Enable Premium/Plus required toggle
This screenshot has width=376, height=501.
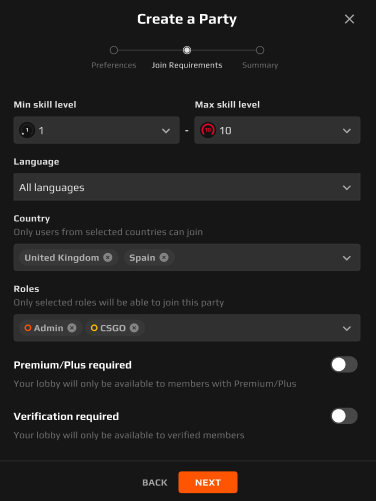point(344,365)
